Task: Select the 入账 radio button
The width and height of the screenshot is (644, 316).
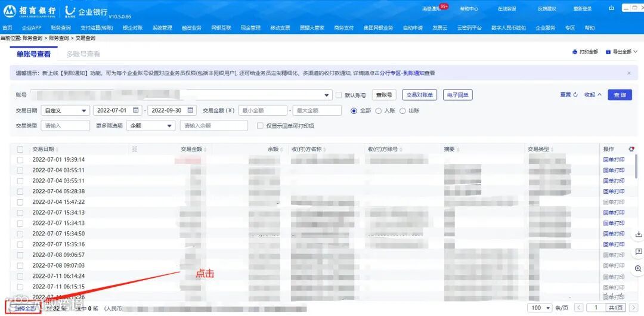Action: tap(378, 110)
